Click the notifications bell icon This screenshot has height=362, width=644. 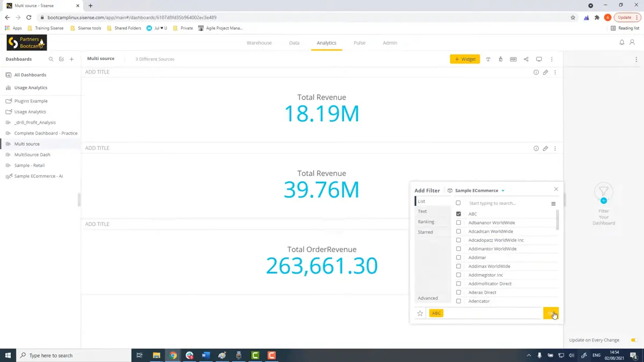(622, 42)
